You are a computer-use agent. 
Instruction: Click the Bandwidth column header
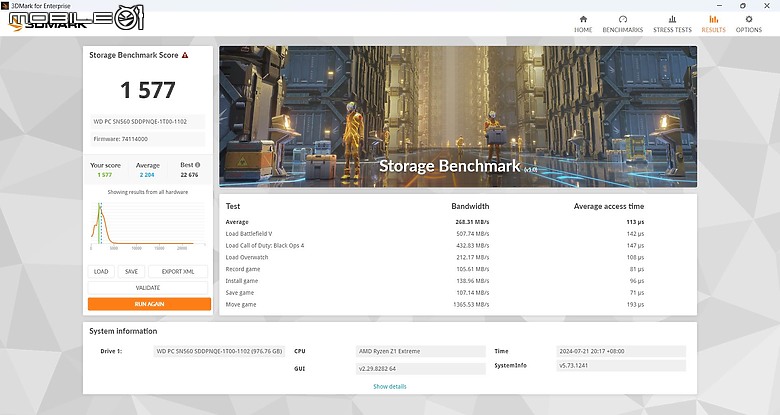(x=470, y=206)
